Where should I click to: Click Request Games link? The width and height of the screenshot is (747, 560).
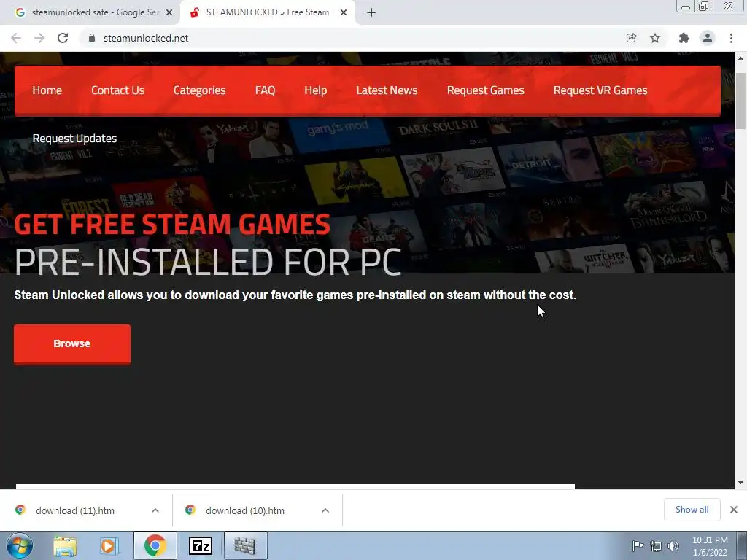(x=485, y=90)
